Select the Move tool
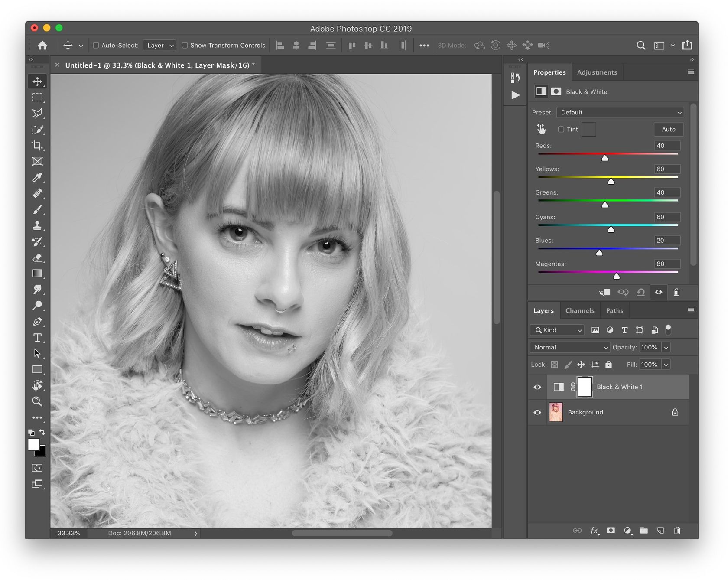The width and height of the screenshot is (728, 580). point(37,81)
